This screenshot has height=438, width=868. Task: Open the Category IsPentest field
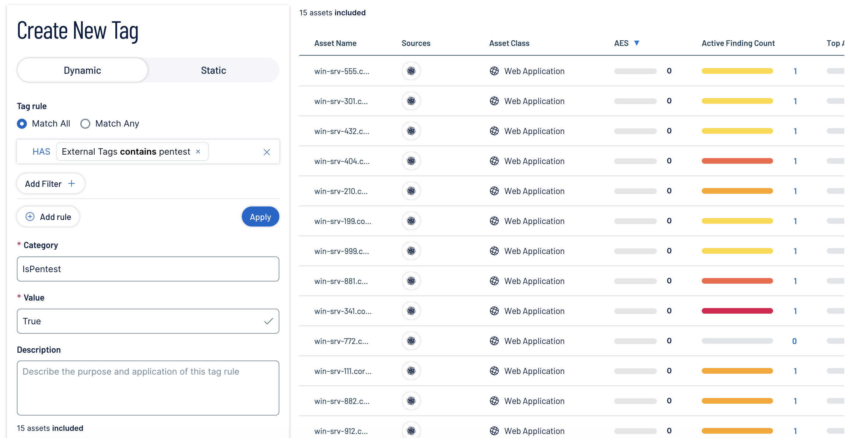point(148,269)
